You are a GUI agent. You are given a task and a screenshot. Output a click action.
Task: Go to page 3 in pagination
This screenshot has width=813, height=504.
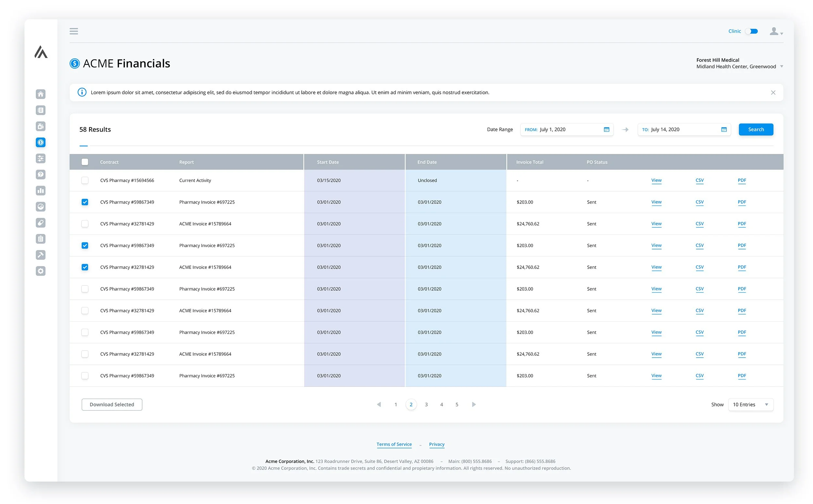[426, 404]
